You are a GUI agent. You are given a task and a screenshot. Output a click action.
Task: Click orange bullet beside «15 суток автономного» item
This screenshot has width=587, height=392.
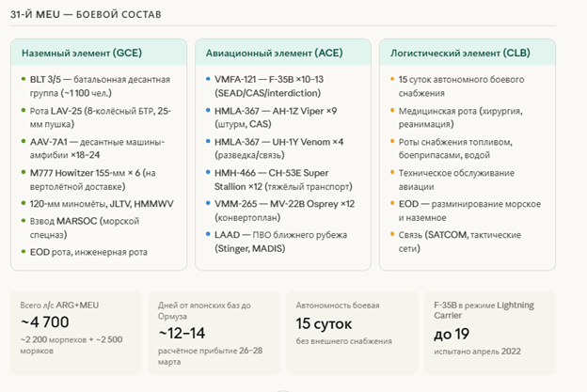click(390, 80)
